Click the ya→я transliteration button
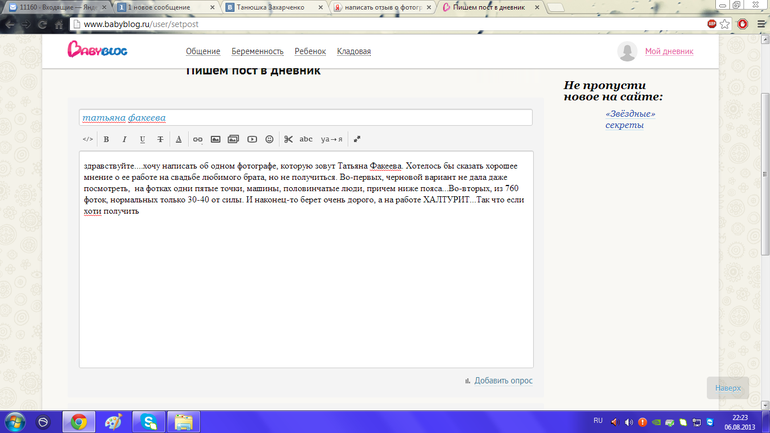770x433 pixels. pos(331,139)
